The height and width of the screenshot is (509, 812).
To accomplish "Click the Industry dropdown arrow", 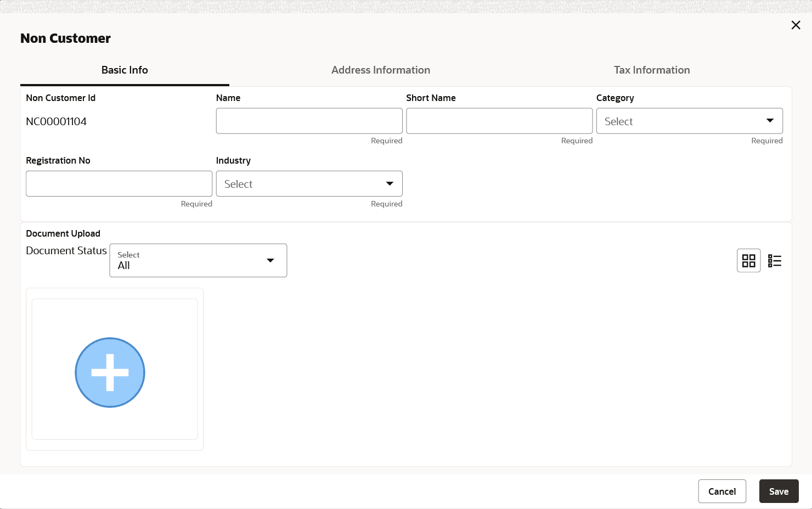I will coord(390,183).
